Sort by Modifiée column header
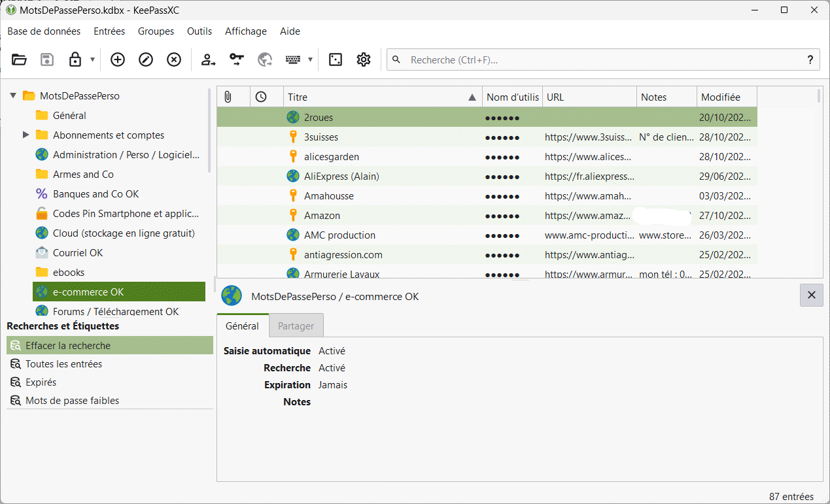The width and height of the screenshot is (830, 504). (x=727, y=97)
